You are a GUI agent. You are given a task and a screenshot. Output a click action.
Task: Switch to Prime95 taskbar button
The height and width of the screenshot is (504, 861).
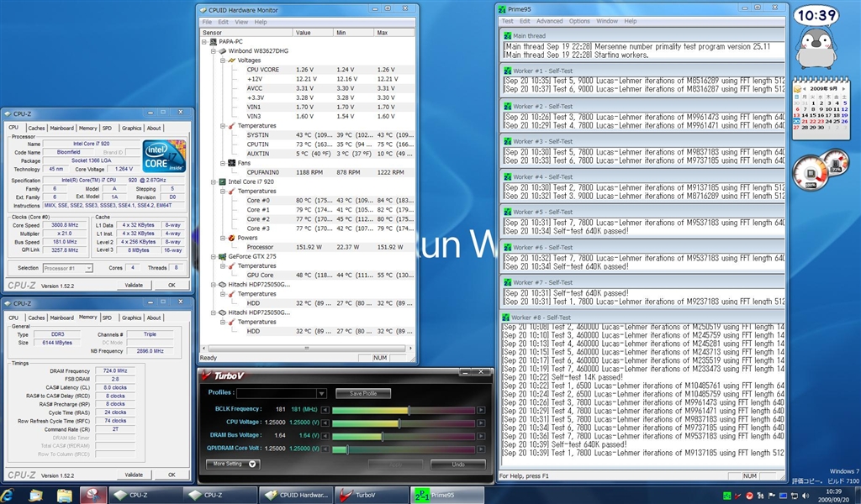pos(447,495)
